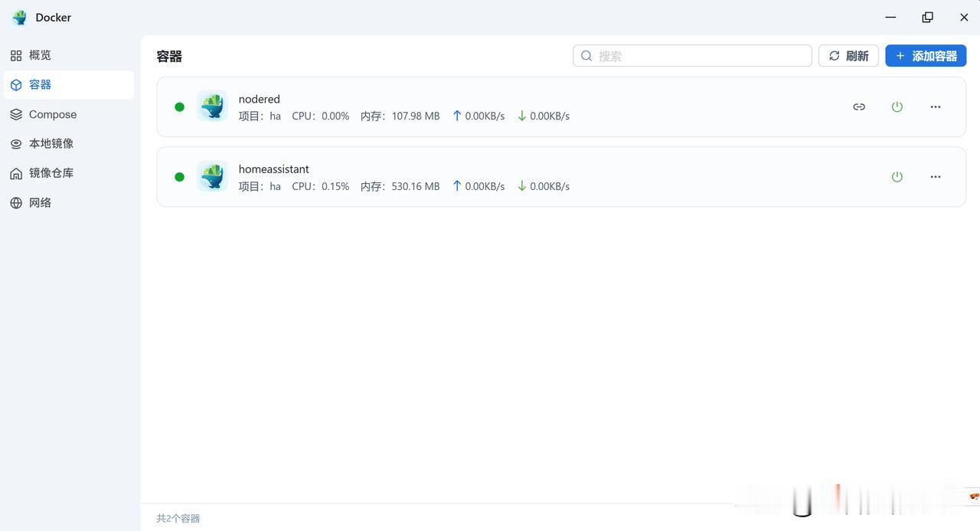Viewport: 980px width, 531px height.
Task: Click nodered memory value 107.98 MB
Action: click(416, 116)
